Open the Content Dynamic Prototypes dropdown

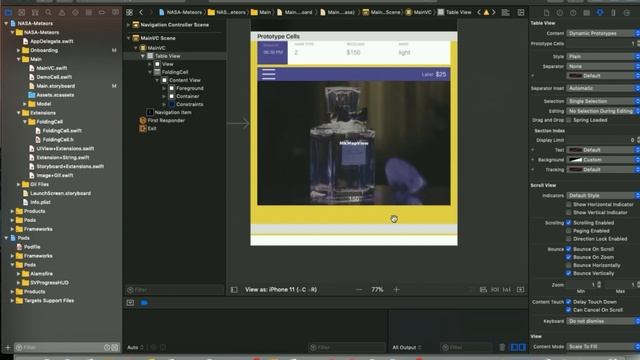tap(603, 33)
